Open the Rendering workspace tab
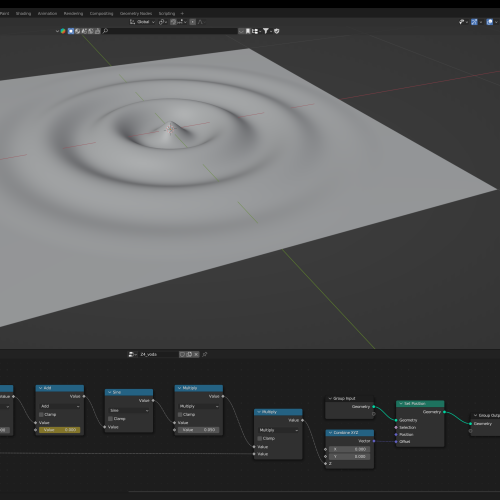Image resolution: width=500 pixels, height=500 pixels. (x=73, y=14)
